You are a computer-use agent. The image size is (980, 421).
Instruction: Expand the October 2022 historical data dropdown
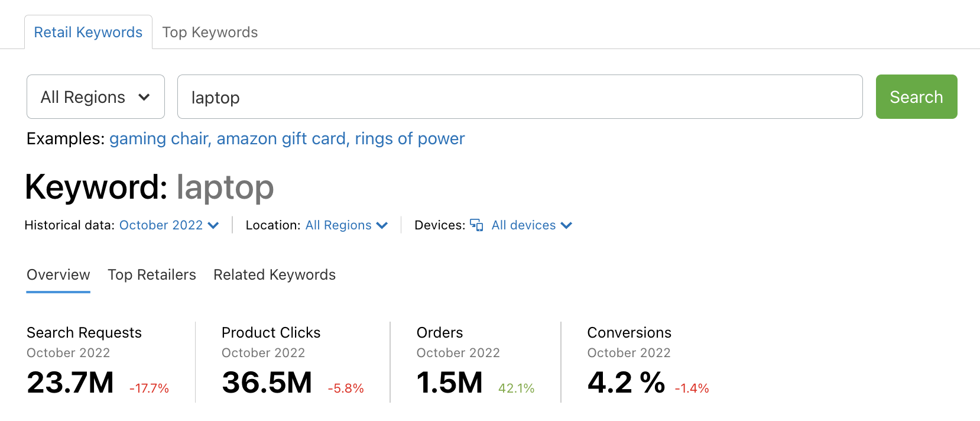coord(169,225)
